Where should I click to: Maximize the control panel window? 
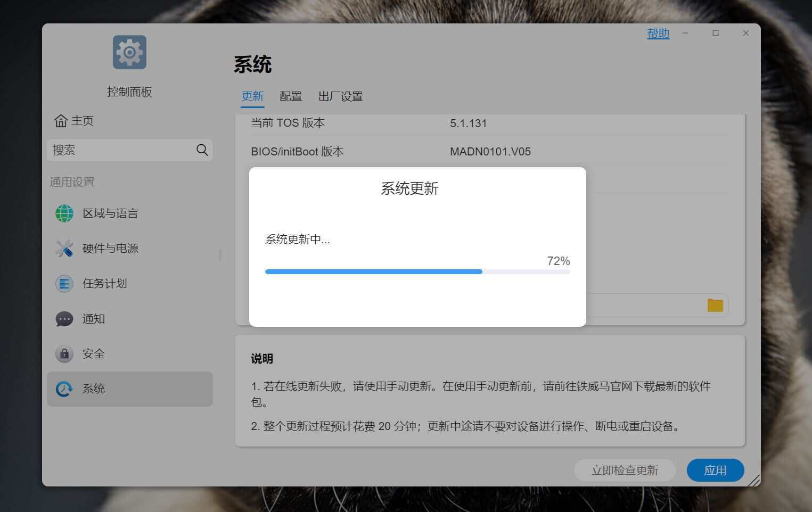[x=716, y=33]
